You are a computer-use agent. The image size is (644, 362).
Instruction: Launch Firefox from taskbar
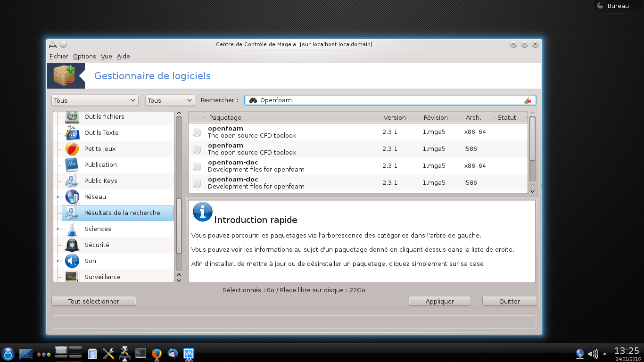pos(157,354)
